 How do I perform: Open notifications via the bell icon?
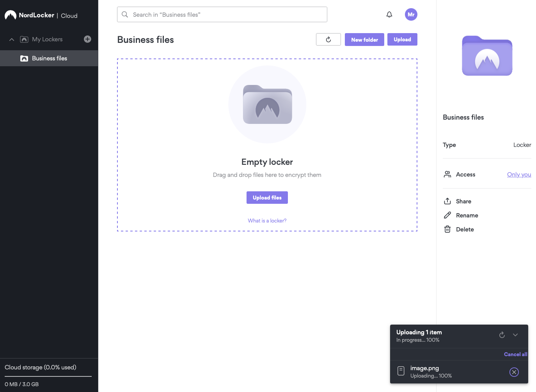click(x=389, y=14)
